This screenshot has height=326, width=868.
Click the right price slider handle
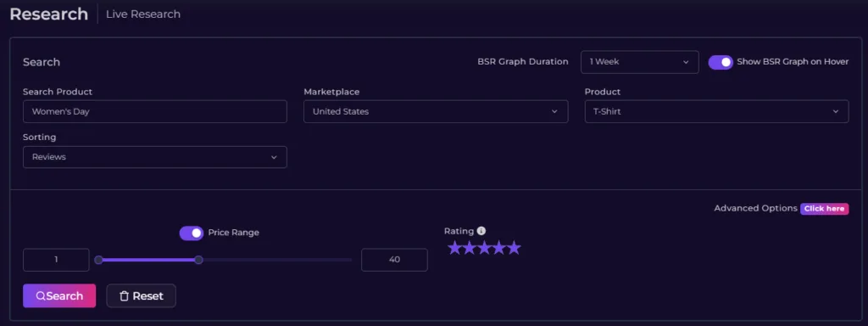(x=198, y=260)
